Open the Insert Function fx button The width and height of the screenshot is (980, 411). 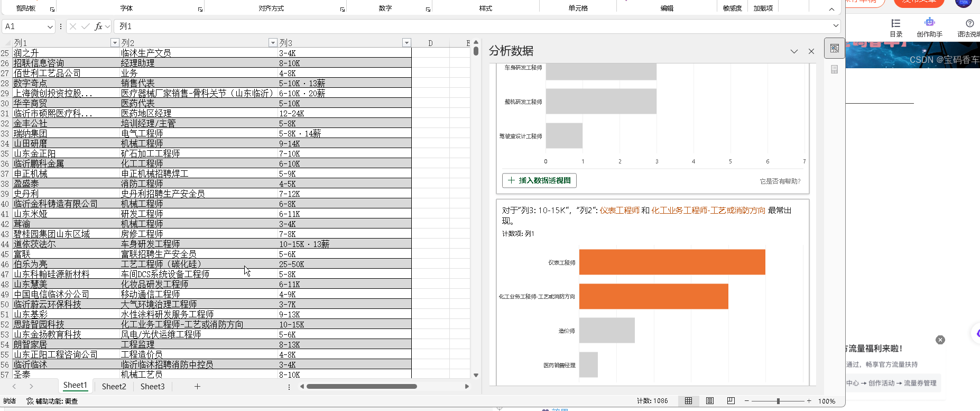point(98,26)
